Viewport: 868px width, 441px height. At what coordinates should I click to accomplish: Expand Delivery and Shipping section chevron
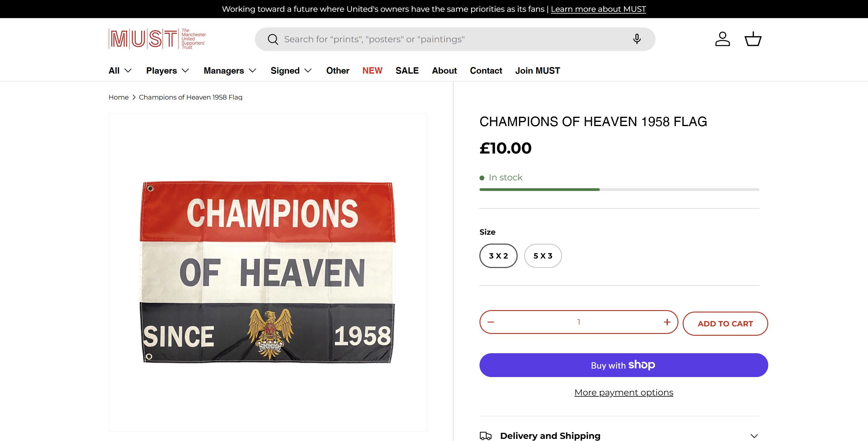pos(754,436)
